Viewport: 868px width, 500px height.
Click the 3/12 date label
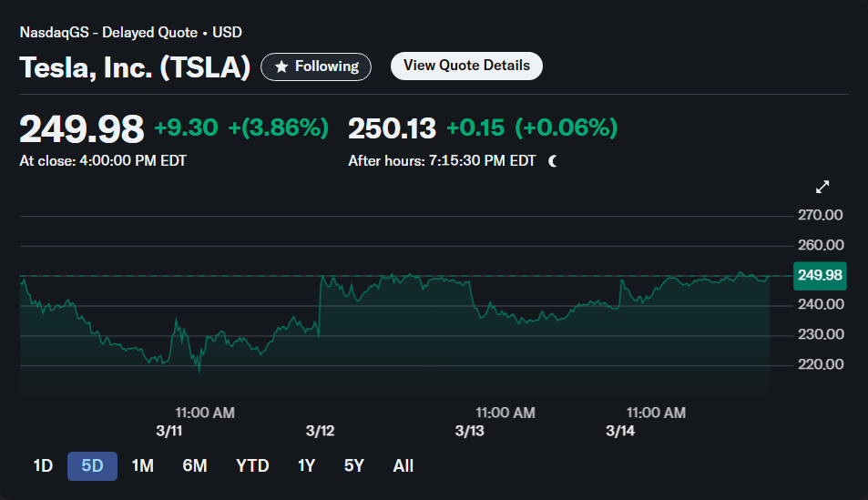(320, 431)
